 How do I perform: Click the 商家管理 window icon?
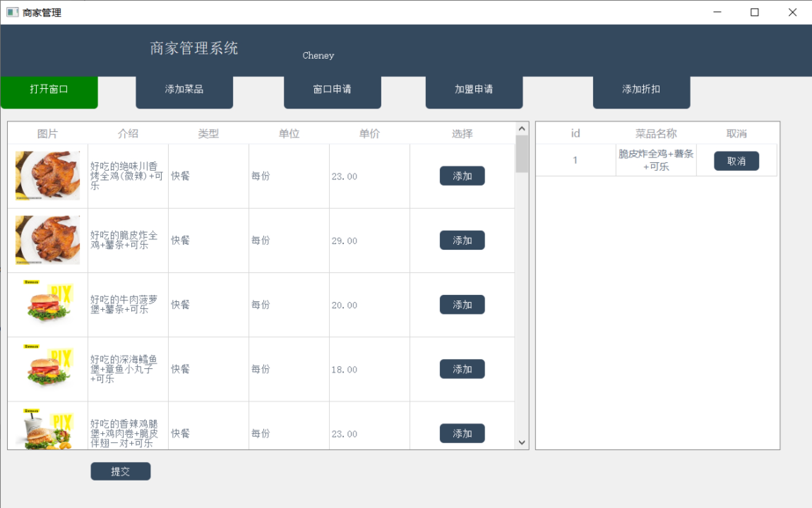click(x=12, y=12)
